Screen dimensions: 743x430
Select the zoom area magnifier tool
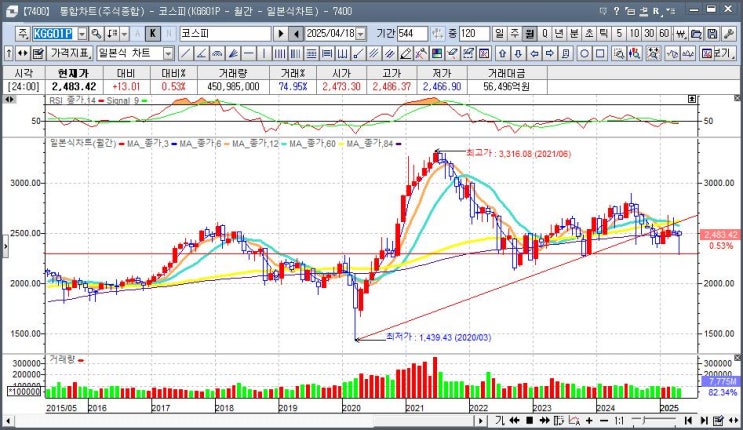pos(618,54)
